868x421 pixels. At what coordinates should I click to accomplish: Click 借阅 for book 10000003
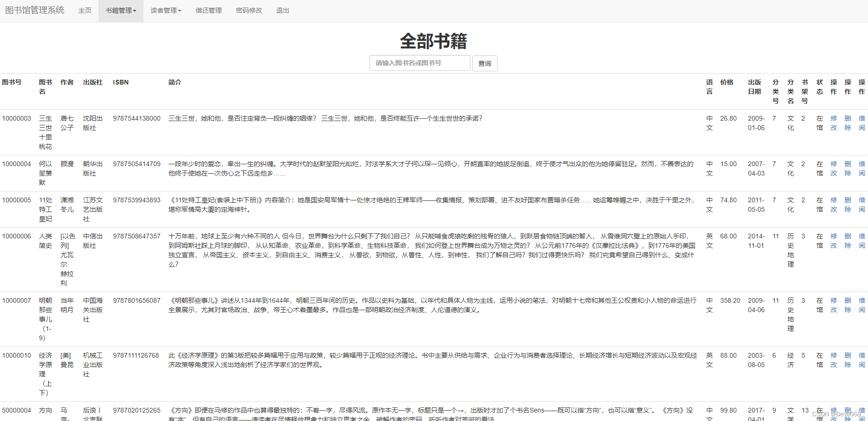pyautogui.click(x=862, y=123)
